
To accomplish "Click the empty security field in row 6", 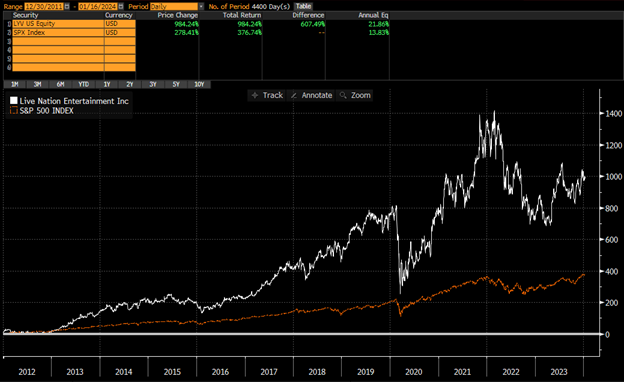I will pos(58,67).
